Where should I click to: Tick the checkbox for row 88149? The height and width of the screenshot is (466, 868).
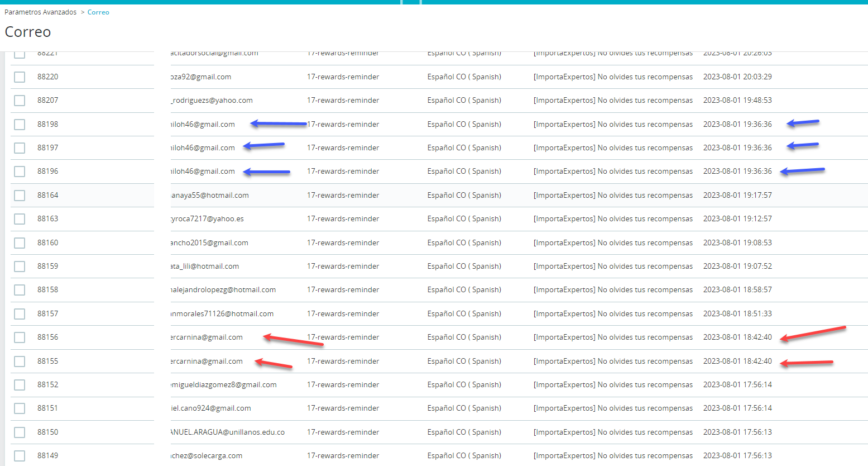tap(20, 456)
